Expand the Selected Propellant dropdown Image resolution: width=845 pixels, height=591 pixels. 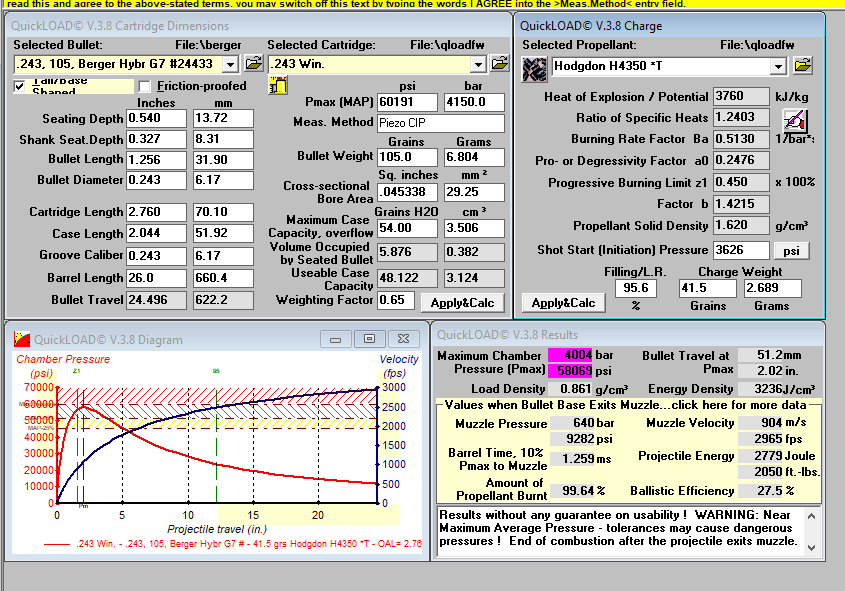point(777,66)
